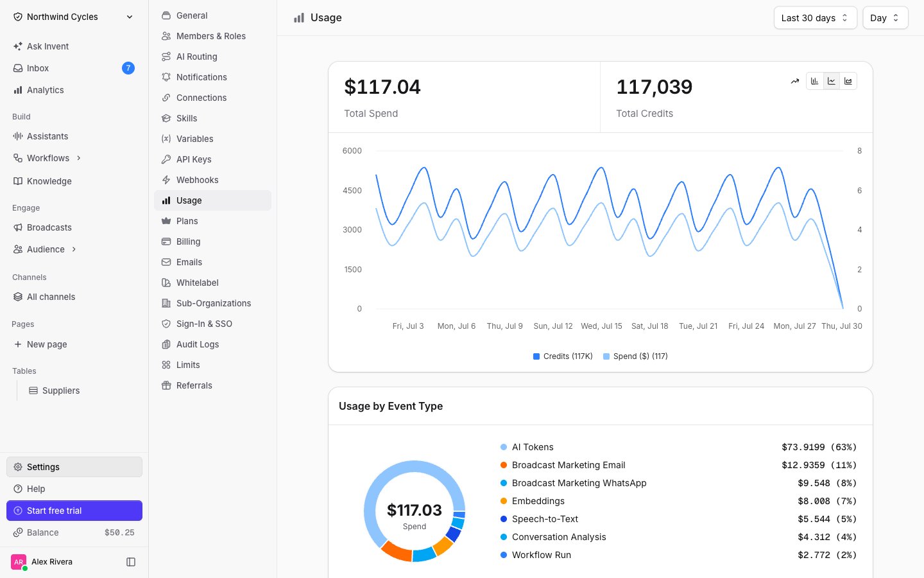Image resolution: width=924 pixels, height=578 pixels.
Task: Open Sign-In & SSO settings
Action: (x=212, y=324)
